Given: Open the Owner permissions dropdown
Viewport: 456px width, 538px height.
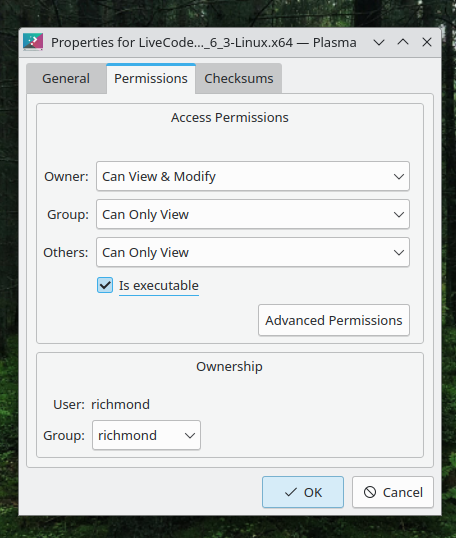Looking at the screenshot, I should tap(253, 176).
